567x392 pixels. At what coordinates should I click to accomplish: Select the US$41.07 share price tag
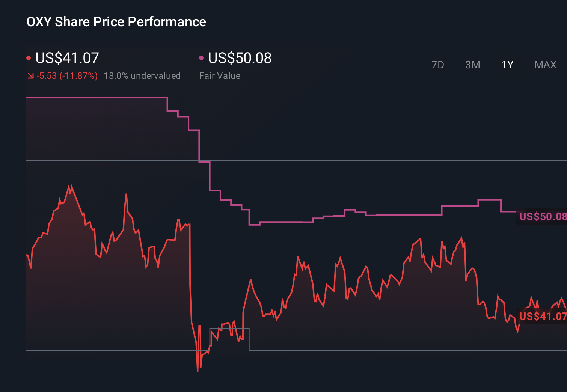coord(542,316)
